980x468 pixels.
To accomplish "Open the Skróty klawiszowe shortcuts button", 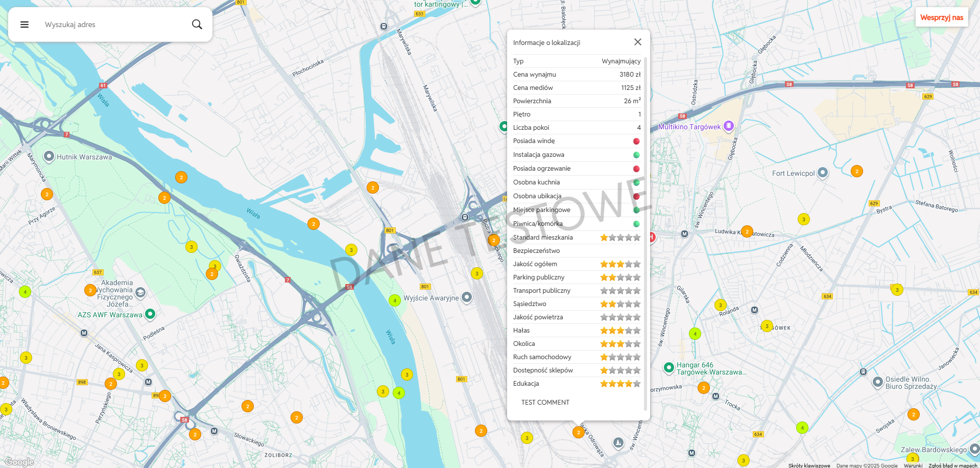I will [x=809, y=465].
